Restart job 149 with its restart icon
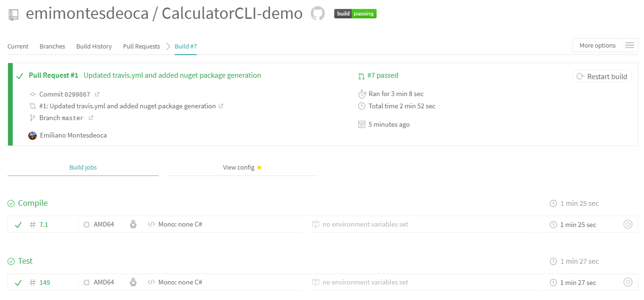The image size is (644, 300). pyautogui.click(x=628, y=283)
